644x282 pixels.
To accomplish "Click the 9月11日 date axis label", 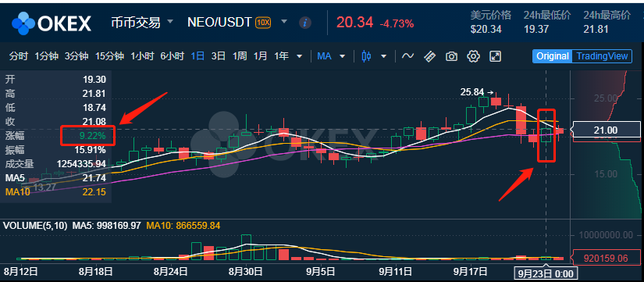I will (395, 272).
